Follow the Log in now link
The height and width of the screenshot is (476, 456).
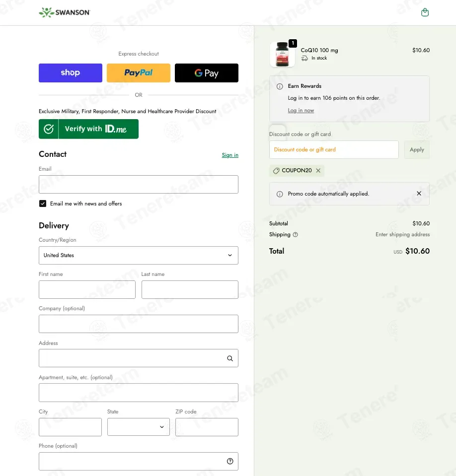pos(301,111)
